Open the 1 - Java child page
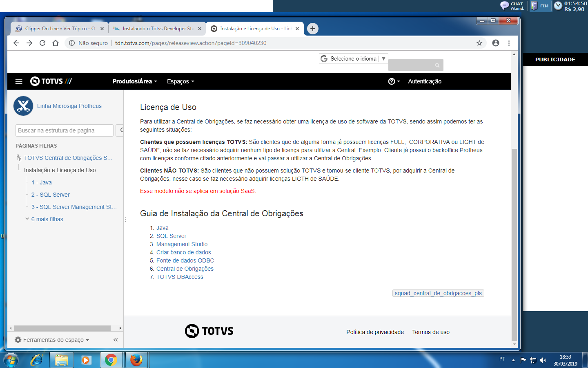The width and height of the screenshot is (588, 368). point(42,182)
